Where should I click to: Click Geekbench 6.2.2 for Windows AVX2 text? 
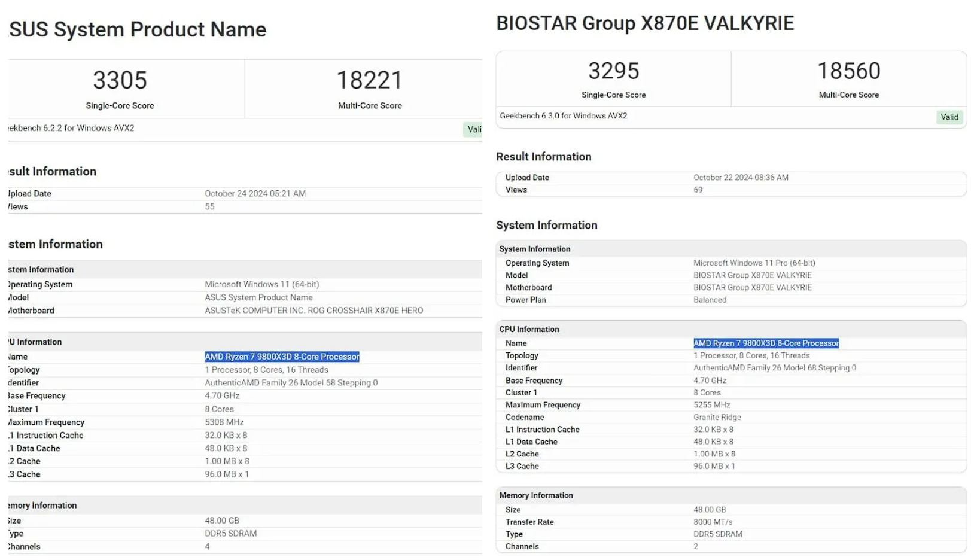point(71,128)
